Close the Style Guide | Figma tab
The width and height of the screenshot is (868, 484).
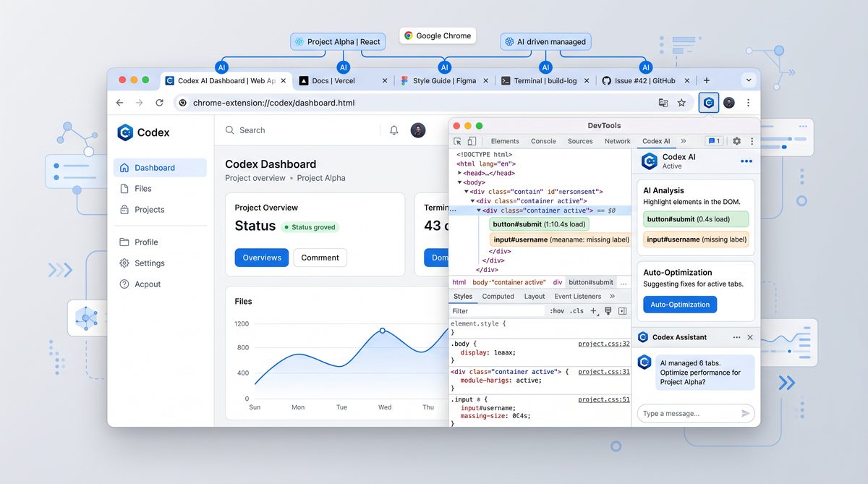(x=486, y=81)
